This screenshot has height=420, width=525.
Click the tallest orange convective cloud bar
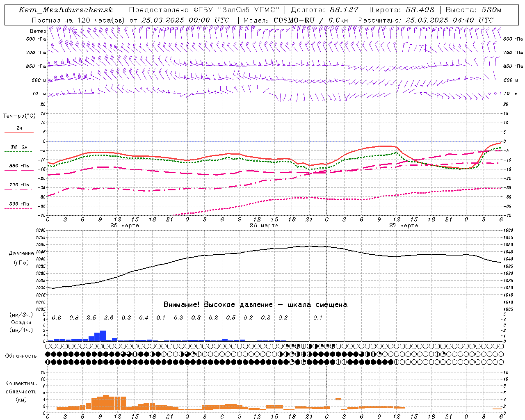(x=106, y=402)
